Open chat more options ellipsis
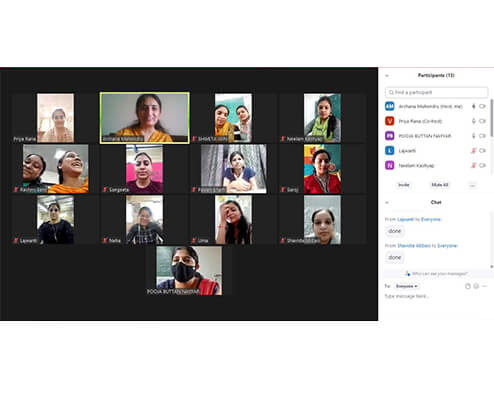 [485, 286]
